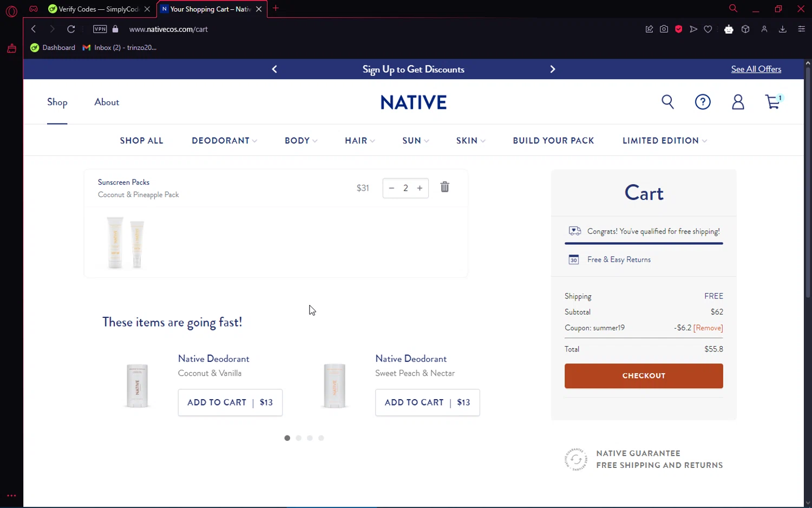Open the ad blocker shield icon

click(678, 29)
